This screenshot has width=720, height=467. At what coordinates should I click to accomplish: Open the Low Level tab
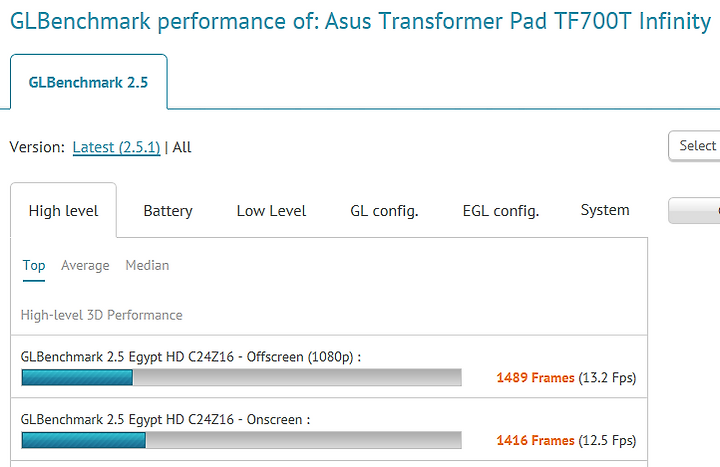(x=271, y=211)
